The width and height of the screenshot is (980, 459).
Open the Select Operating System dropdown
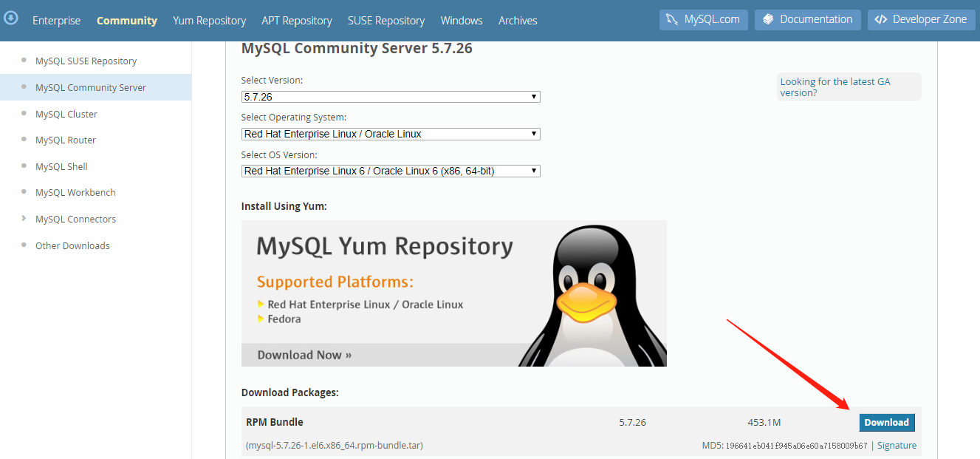pos(391,134)
